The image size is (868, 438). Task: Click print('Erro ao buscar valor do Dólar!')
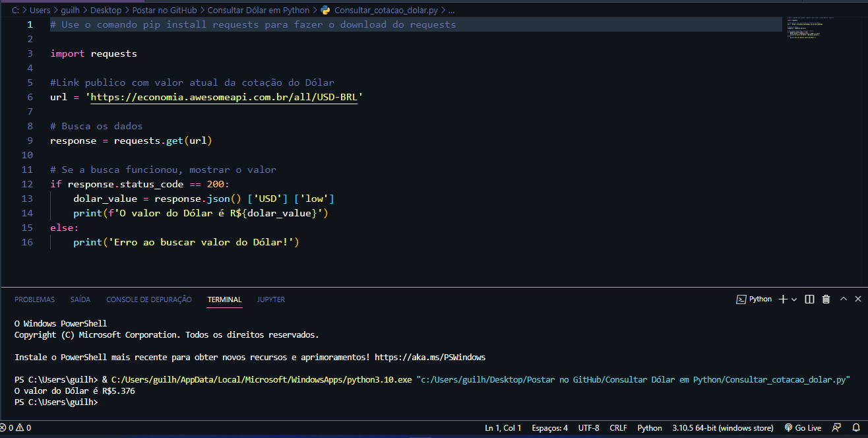coord(187,242)
